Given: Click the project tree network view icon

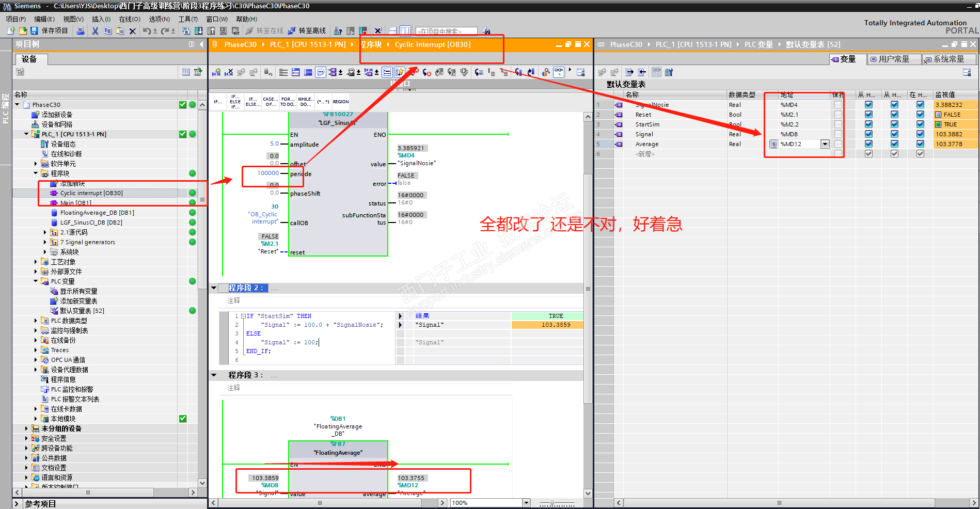Looking at the screenshot, I should pos(198,72).
